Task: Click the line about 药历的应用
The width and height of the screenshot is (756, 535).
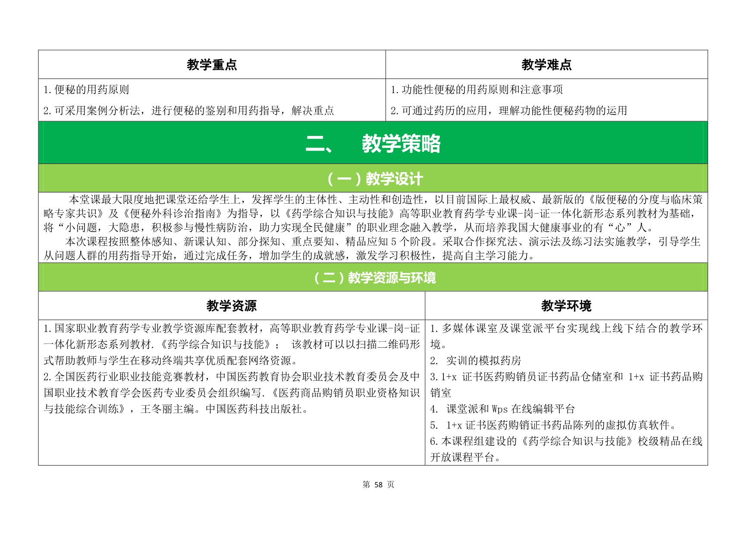Action: click(x=508, y=111)
